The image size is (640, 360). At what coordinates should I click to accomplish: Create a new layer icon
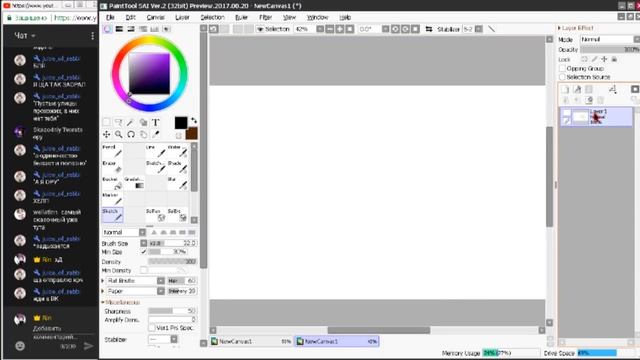565,89
